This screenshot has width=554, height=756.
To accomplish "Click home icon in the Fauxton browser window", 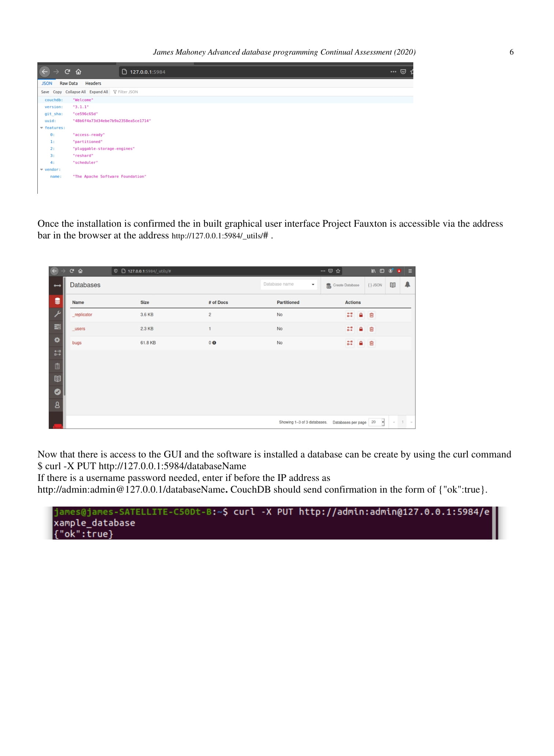I will coord(81,271).
